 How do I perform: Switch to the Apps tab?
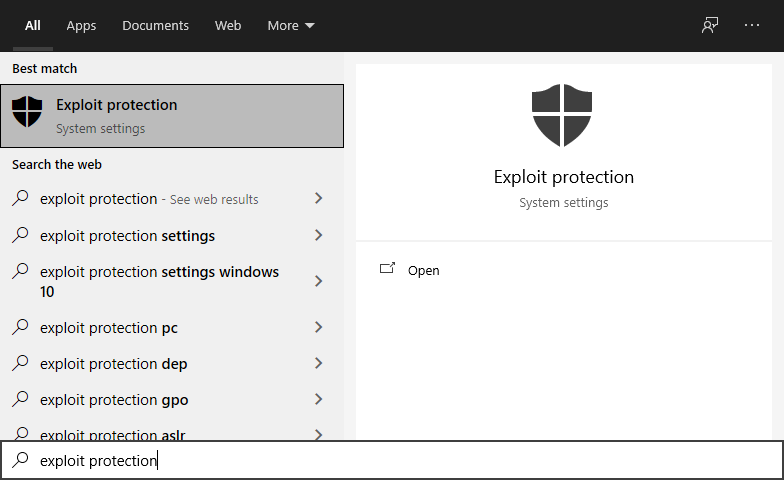click(x=81, y=25)
